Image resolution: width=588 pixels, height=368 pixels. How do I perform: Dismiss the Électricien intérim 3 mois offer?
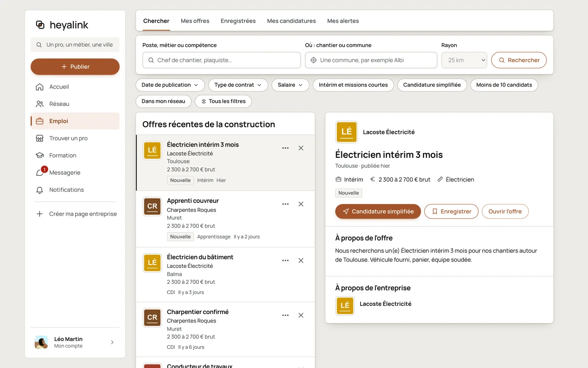[301, 148]
